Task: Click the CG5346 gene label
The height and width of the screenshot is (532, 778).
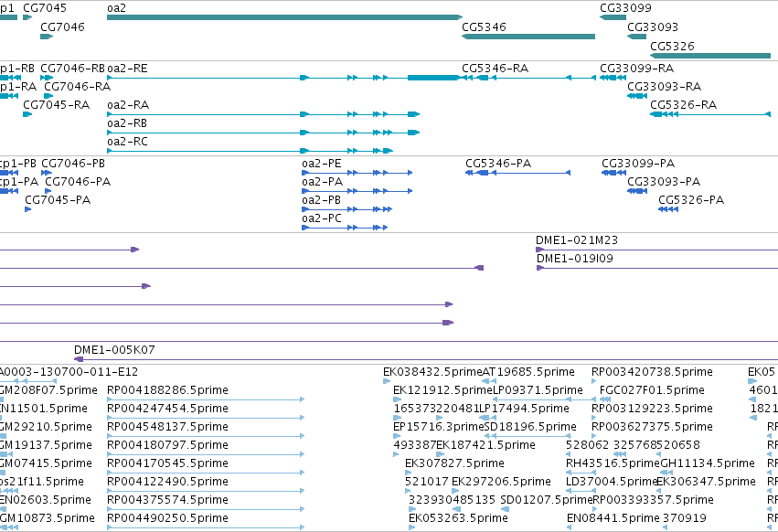Action: [x=484, y=27]
